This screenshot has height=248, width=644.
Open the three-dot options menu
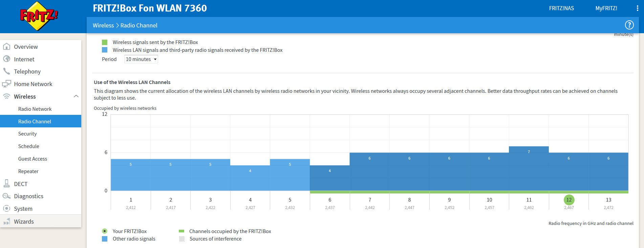coord(637,8)
